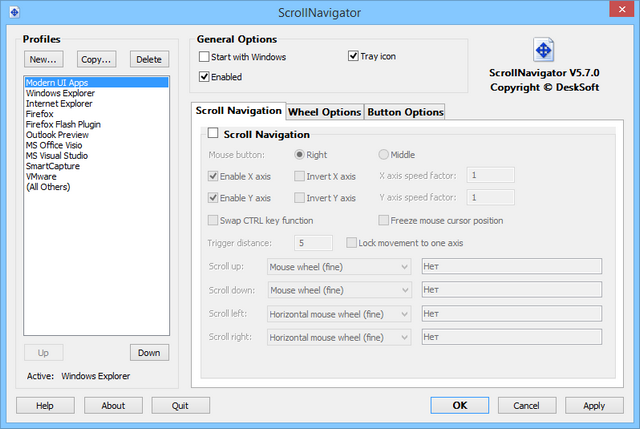The image size is (640, 429).
Task: Open the Scroll right action dropdown
Action: [339, 338]
